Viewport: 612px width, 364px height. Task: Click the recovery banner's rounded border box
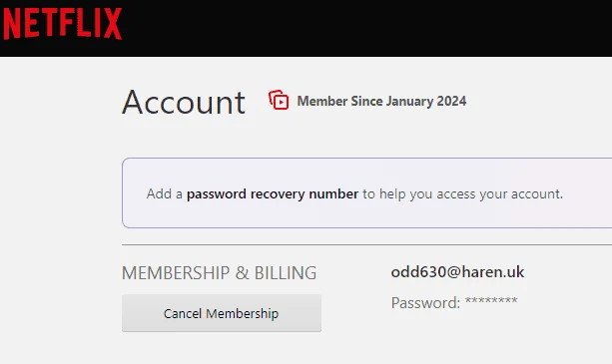366,192
